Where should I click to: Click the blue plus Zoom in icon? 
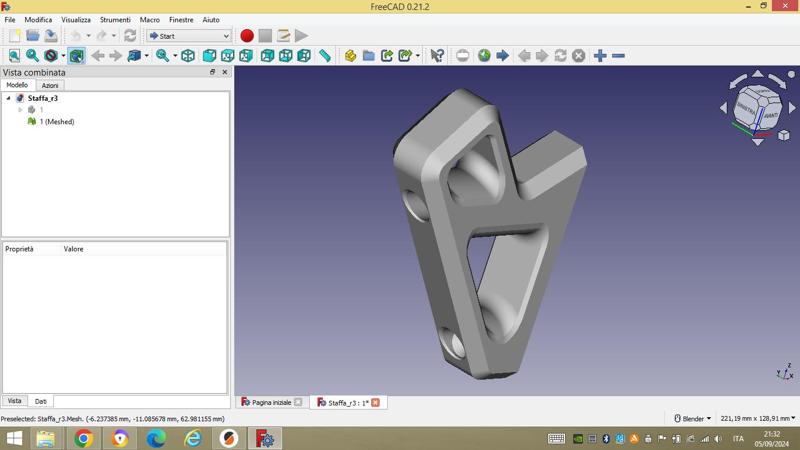click(601, 56)
